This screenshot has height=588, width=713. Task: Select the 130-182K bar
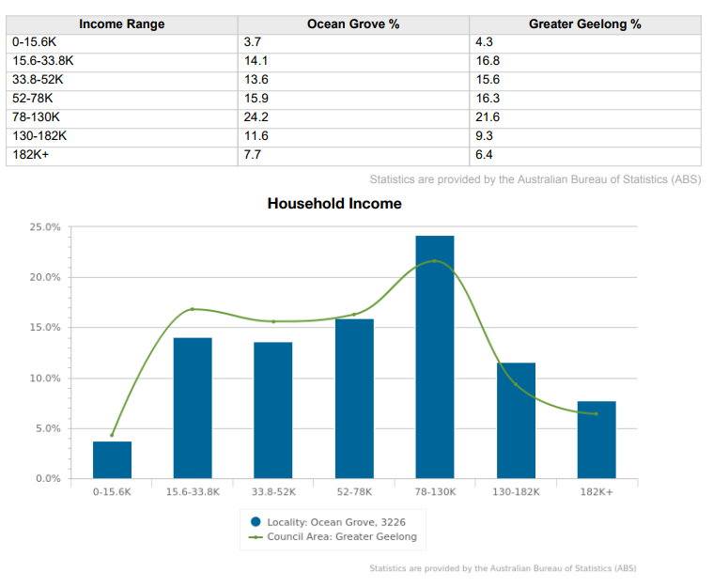(x=516, y=420)
